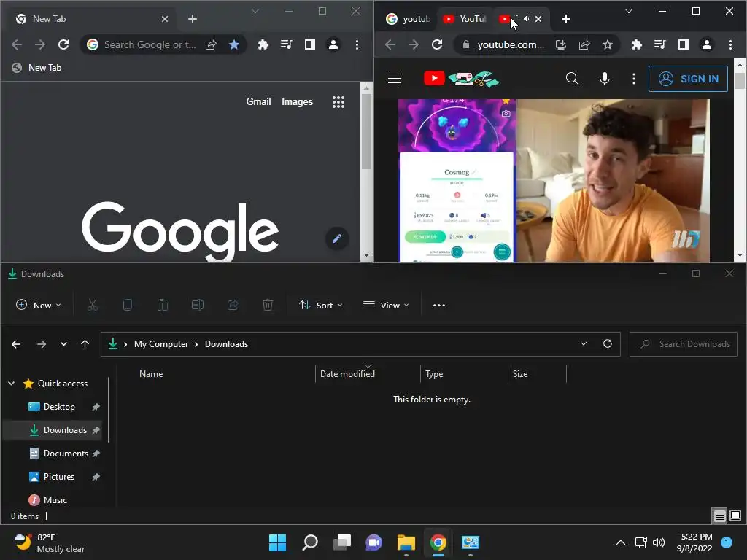Click My Computer in the breadcrumb path
This screenshot has height=560, width=747.
coord(161,344)
